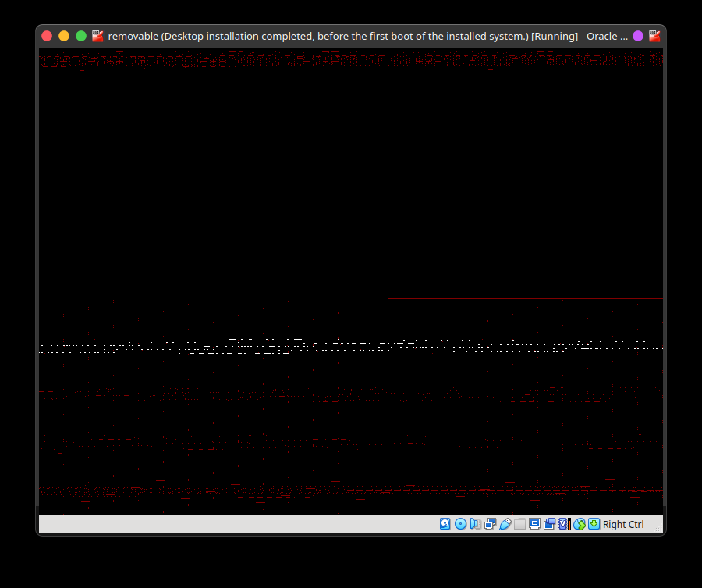Open the shared folders status icon

[x=519, y=524]
